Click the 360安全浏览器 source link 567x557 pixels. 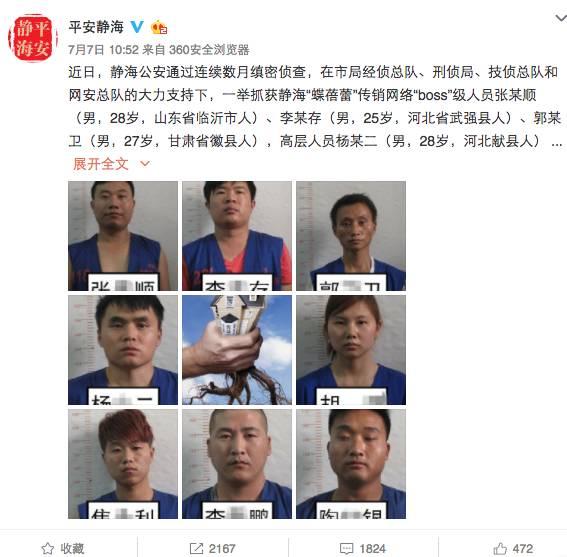point(209,50)
